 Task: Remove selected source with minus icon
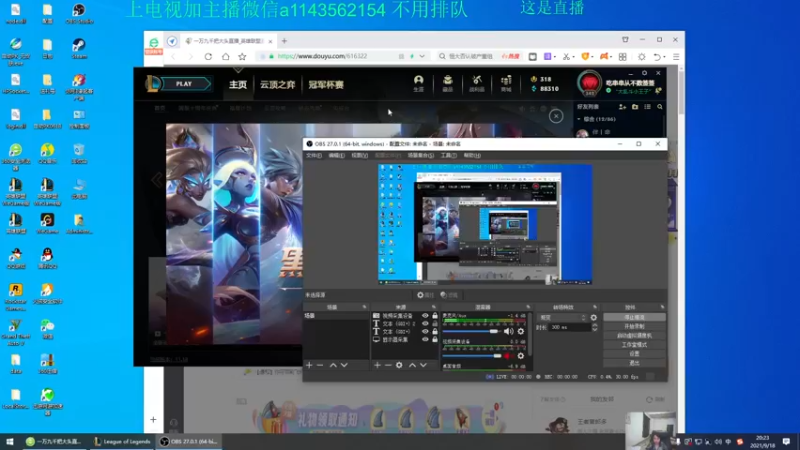[x=388, y=365]
